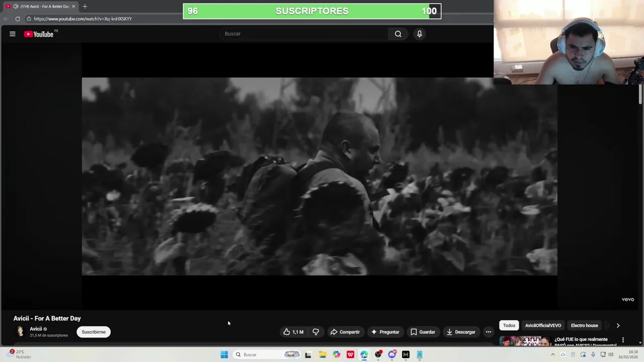Open OBS Studio from taskbar
The image size is (644, 362).
click(x=378, y=354)
